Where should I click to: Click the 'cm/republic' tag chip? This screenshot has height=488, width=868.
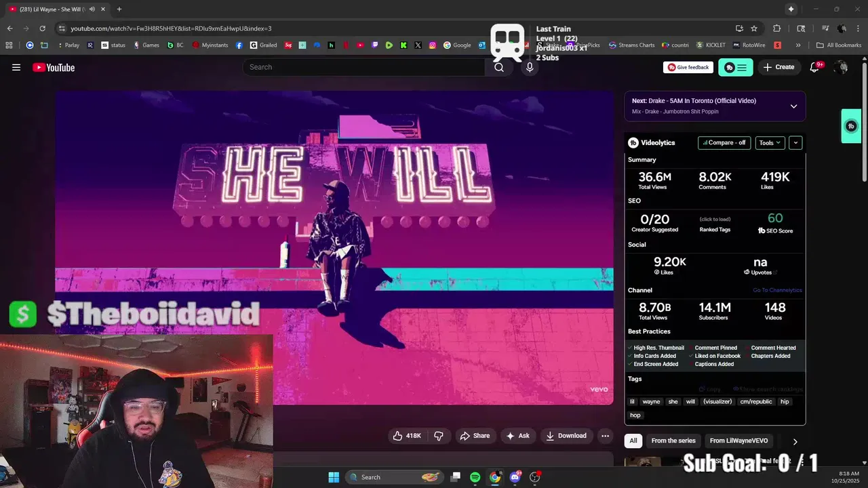click(756, 401)
